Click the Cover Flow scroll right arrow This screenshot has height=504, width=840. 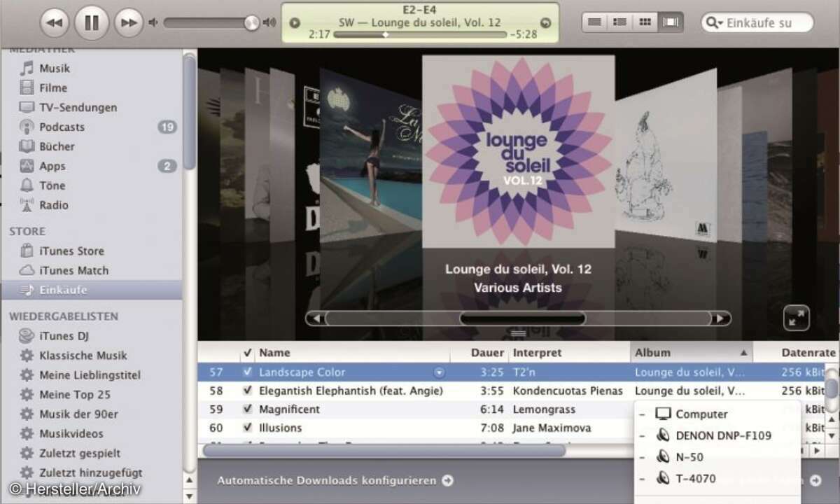(x=721, y=318)
